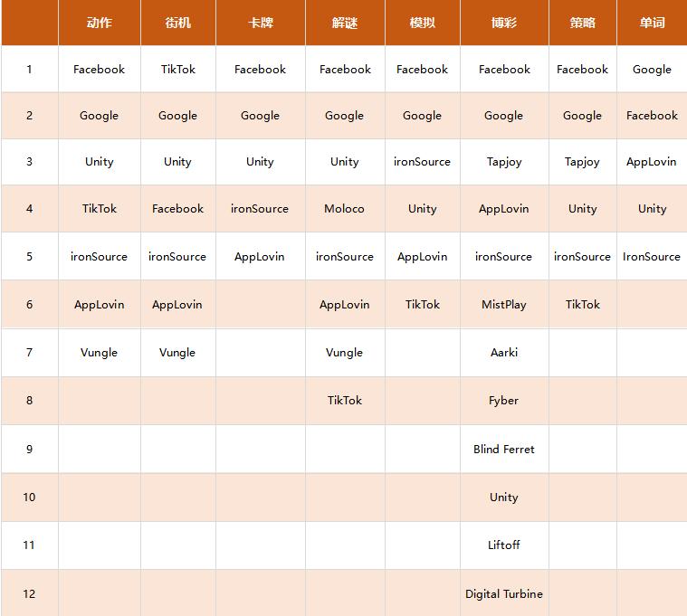Select Tapjoy in the 策略 column
The height and width of the screenshot is (616, 687).
tap(582, 162)
